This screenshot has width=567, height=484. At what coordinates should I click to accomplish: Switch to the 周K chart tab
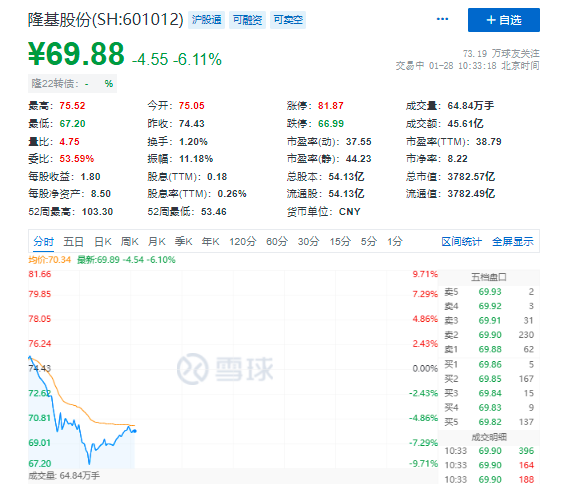[129, 241]
